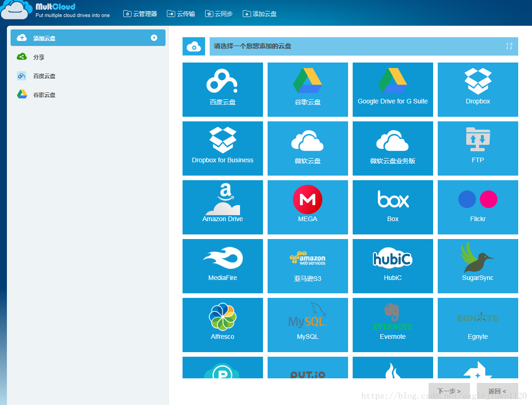The width and height of the screenshot is (532, 405).
Task: Pick the HubiC tile
Action: click(x=393, y=266)
